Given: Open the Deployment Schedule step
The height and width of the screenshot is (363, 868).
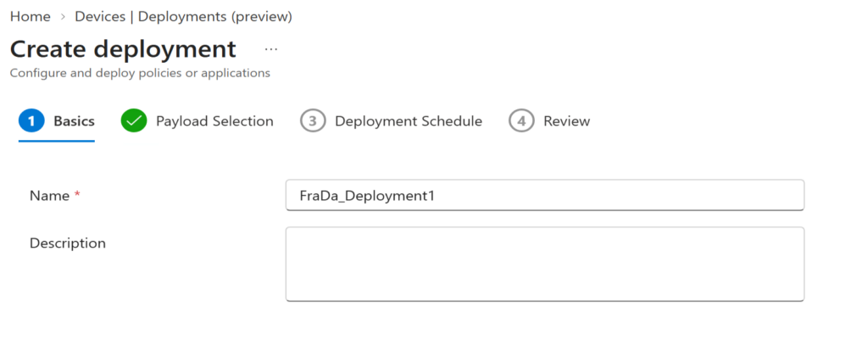Looking at the screenshot, I should [391, 120].
